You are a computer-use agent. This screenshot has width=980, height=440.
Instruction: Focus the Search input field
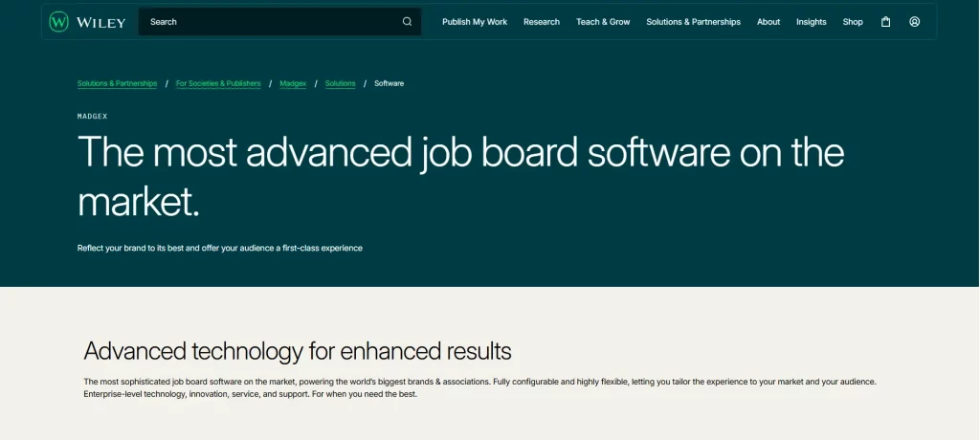[268, 22]
